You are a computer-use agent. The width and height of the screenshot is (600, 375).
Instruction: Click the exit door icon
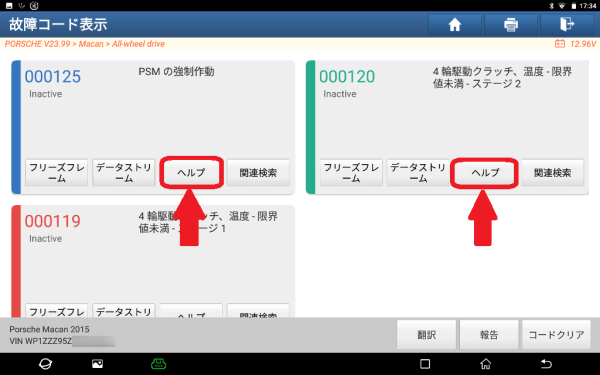[567, 25]
